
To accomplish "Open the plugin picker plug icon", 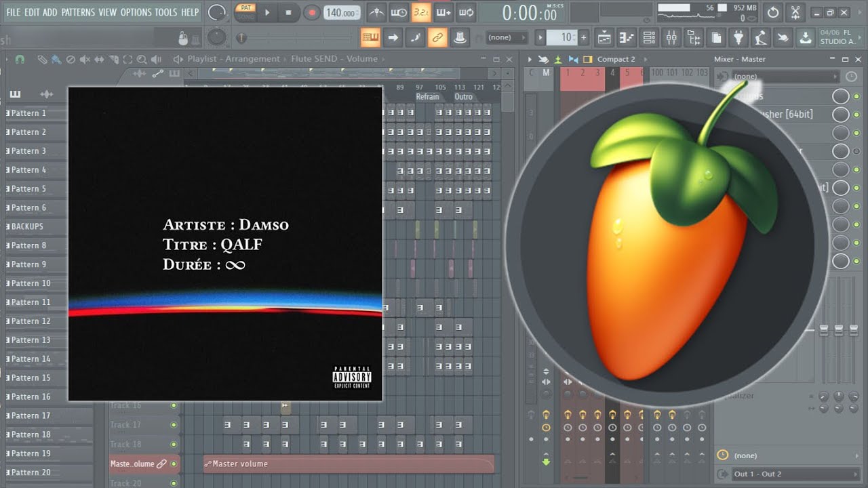I will pos(738,37).
